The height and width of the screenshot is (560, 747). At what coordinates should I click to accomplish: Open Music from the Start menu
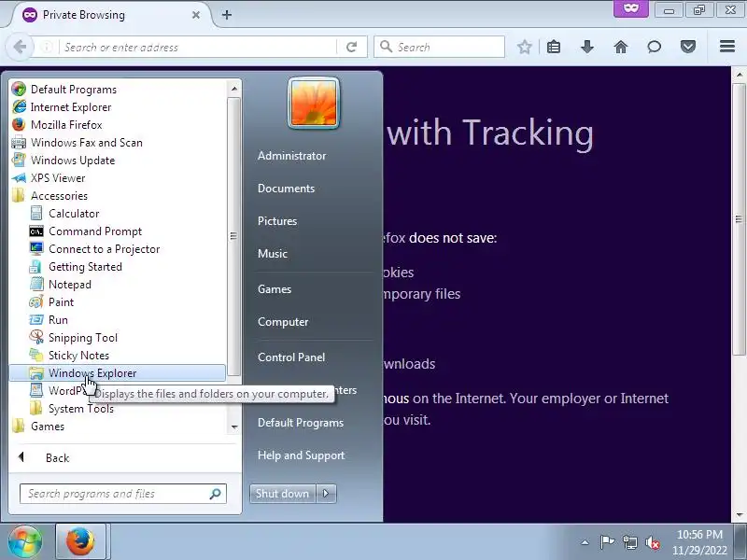273,254
